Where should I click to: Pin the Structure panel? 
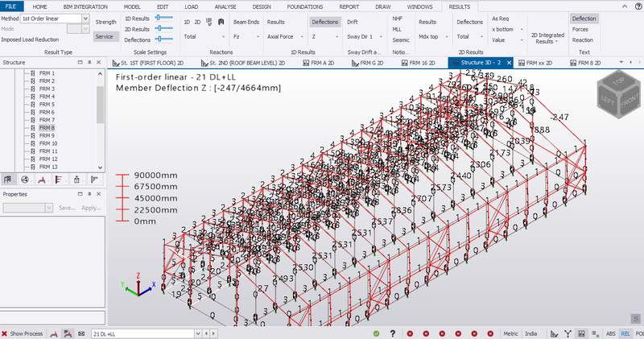pos(89,63)
